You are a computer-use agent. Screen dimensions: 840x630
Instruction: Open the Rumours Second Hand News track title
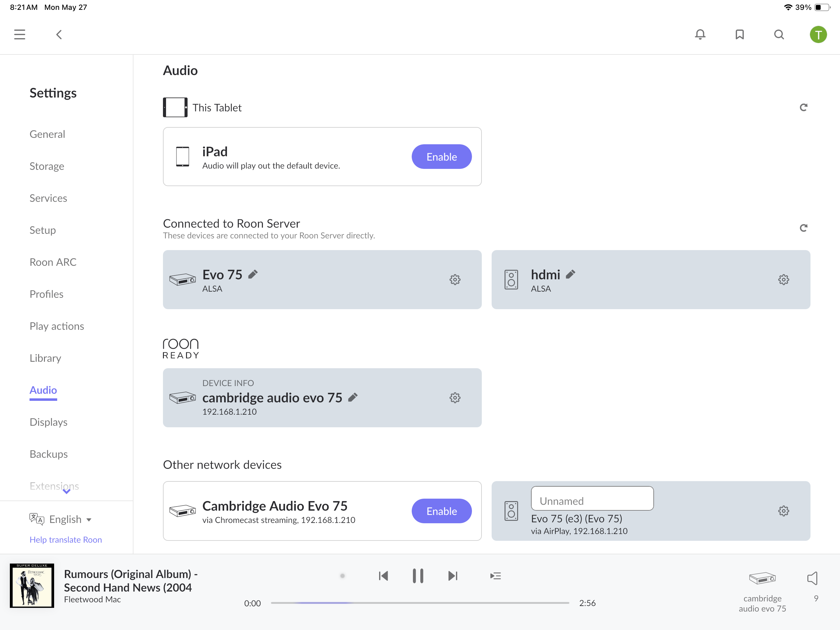click(131, 580)
